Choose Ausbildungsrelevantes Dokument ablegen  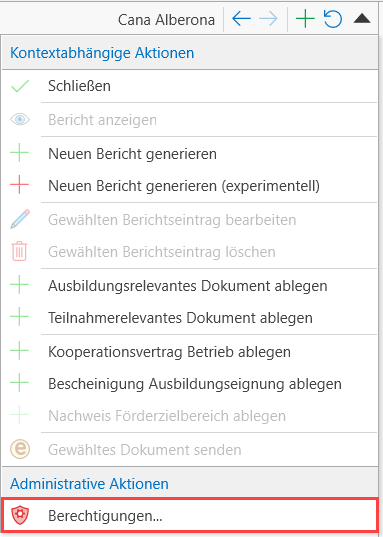[189, 286]
